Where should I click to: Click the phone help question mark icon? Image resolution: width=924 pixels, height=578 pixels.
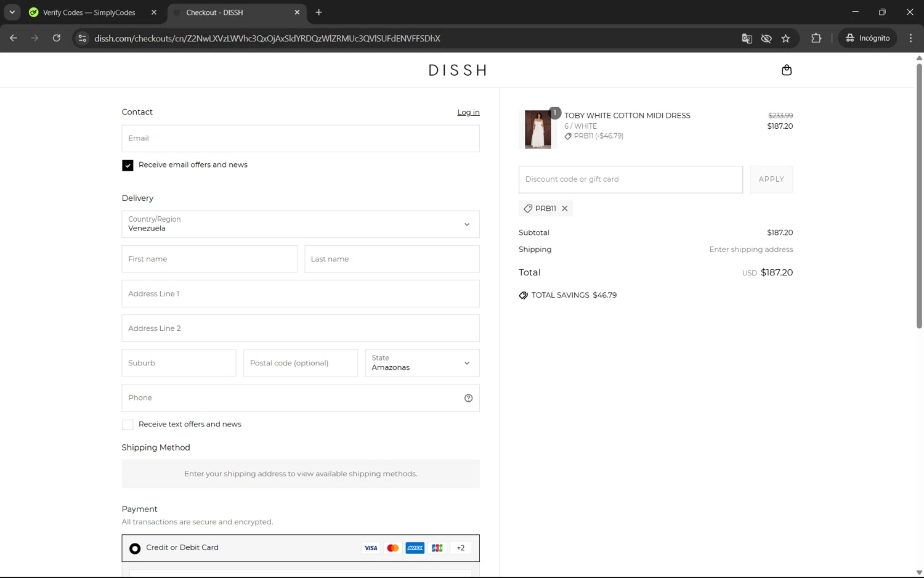coord(468,398)
